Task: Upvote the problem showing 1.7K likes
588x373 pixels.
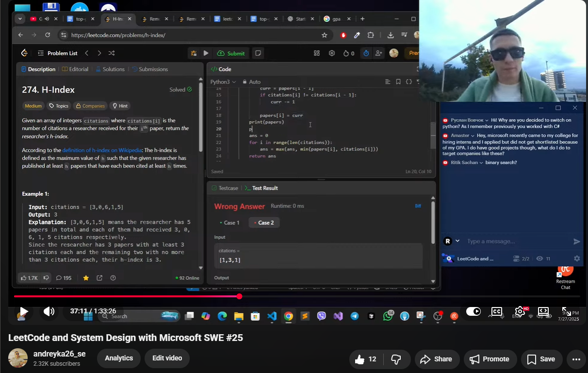Action: click(x=29, y=278)
